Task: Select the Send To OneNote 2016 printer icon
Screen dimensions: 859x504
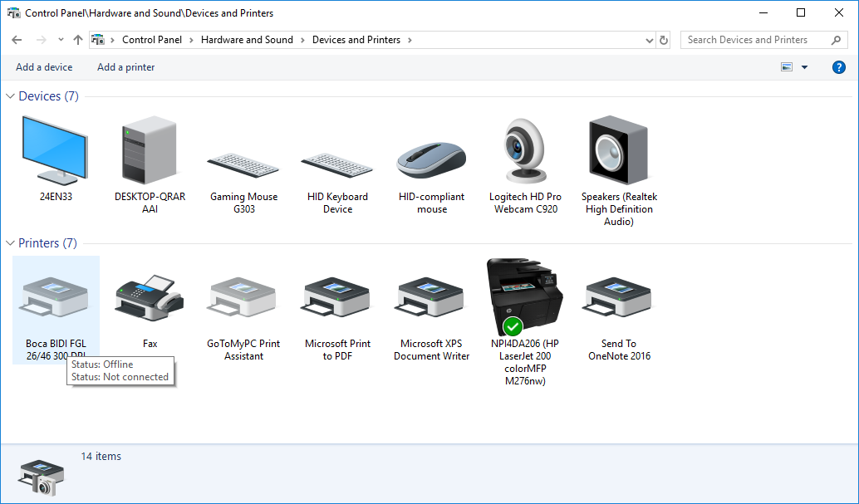Action: click(x=619, y=296)
